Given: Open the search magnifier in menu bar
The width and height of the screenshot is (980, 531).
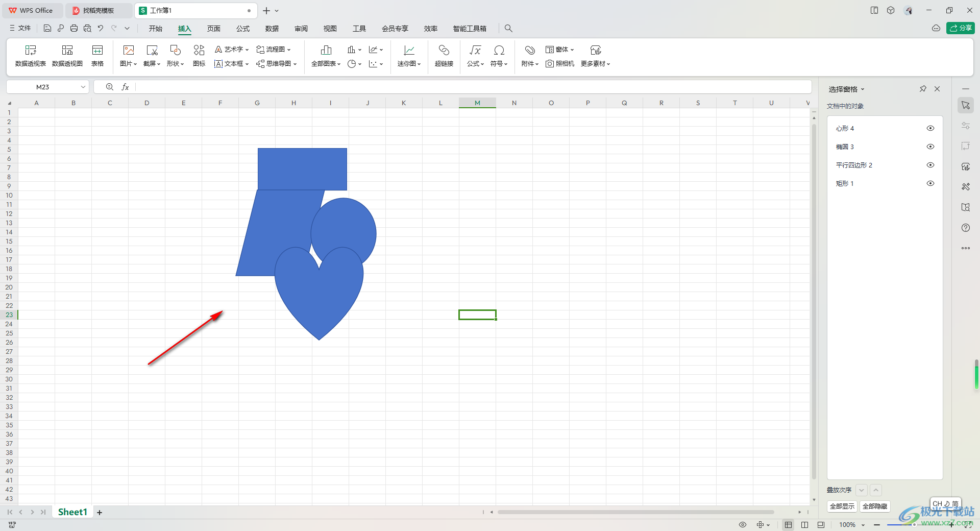Looking at the screenshot, I should point(508,29).
